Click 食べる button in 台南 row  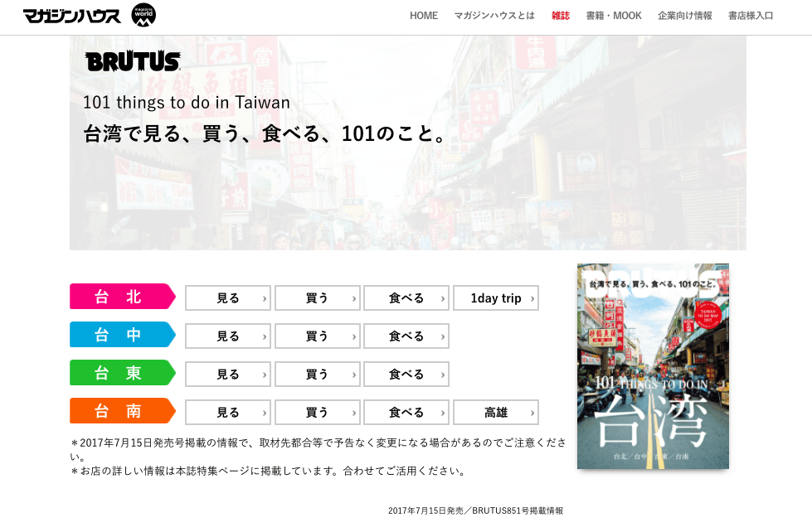pyautogui.click(x=406, y=413)
